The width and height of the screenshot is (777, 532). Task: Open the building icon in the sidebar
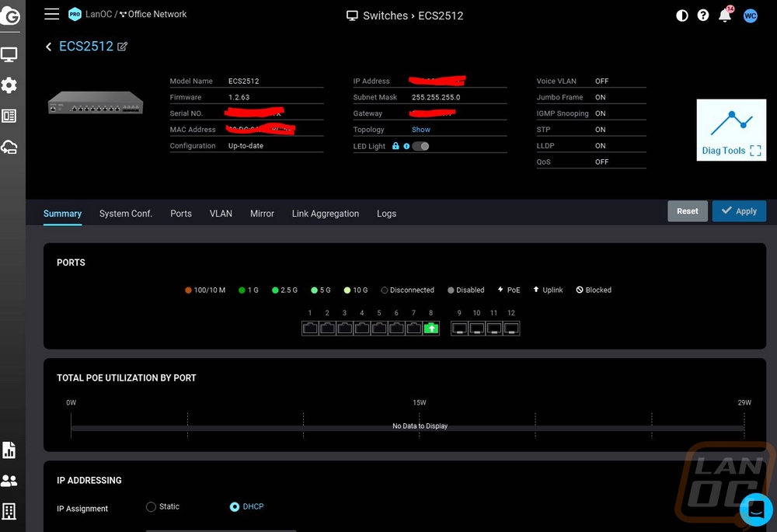coord(9,511)
